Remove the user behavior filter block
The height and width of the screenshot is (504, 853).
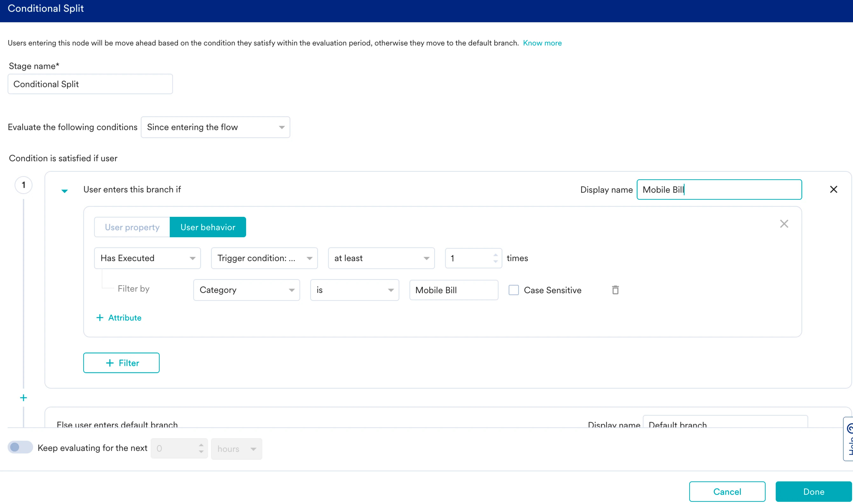click(x=784, y=224)
